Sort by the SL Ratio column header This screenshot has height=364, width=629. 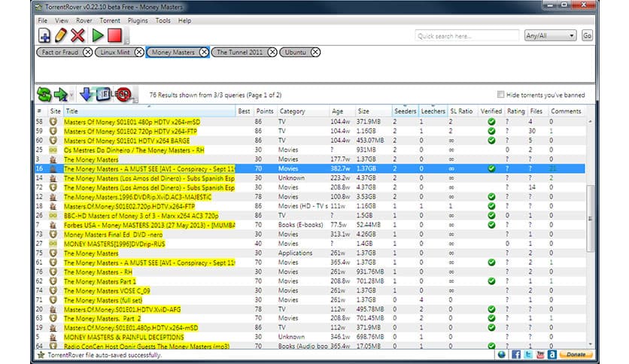pyautogui.click(x=462, y=111)
